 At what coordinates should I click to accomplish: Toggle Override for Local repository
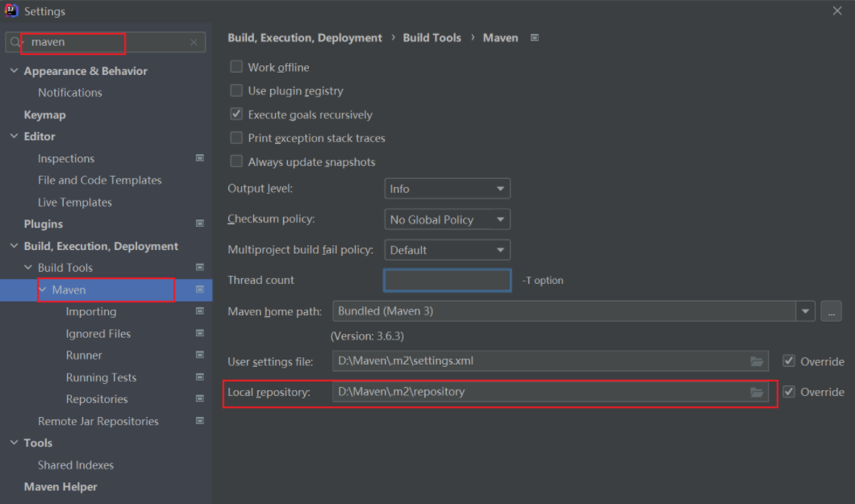[789, 392]
